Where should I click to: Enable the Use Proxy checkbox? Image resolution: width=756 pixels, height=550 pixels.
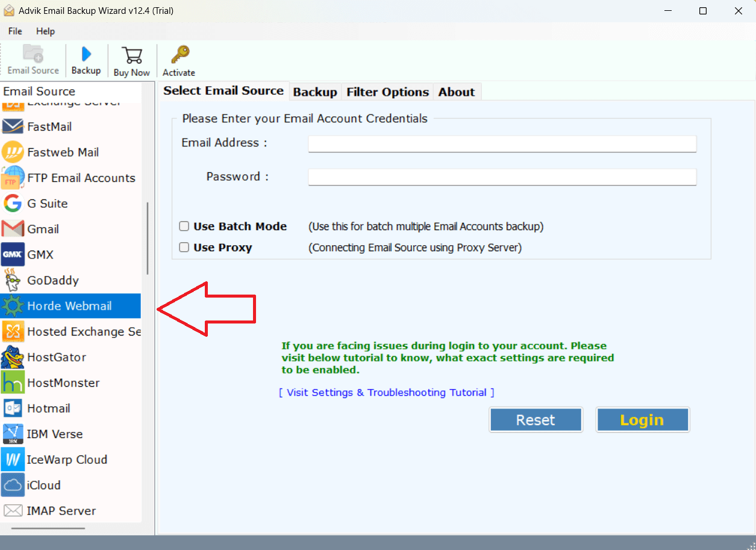(x=184, y=247)
